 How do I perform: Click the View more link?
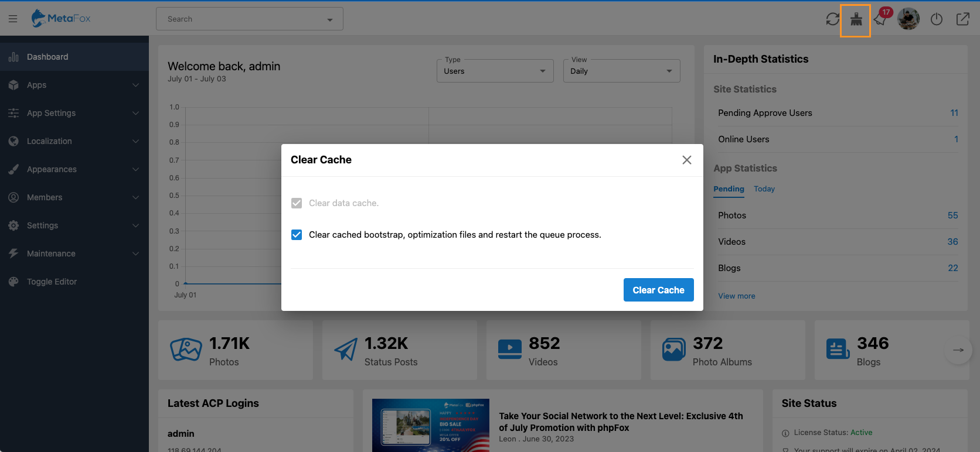coord(737,296)
